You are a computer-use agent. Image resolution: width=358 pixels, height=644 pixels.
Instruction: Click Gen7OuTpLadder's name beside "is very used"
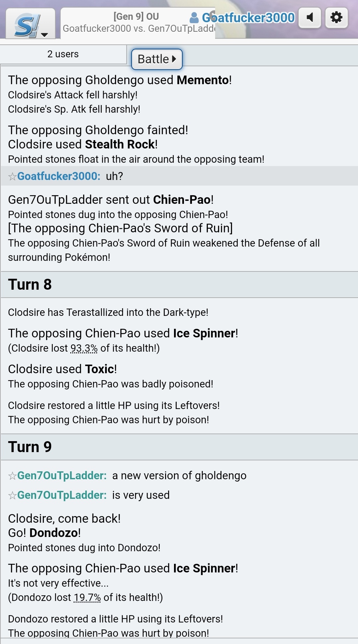(62, 495)
